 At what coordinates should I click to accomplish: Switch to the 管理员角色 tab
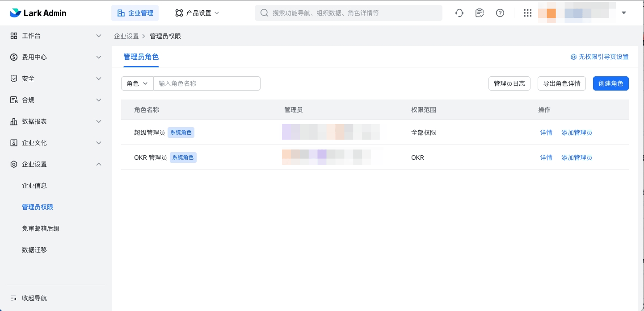tap(141, 57)
